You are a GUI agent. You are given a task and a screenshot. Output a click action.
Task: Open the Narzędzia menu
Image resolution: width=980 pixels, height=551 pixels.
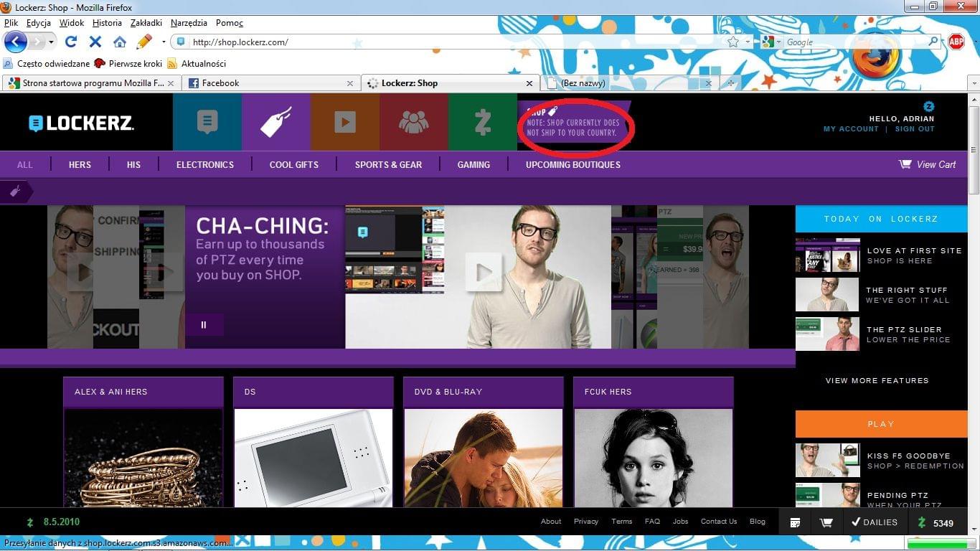189,23
